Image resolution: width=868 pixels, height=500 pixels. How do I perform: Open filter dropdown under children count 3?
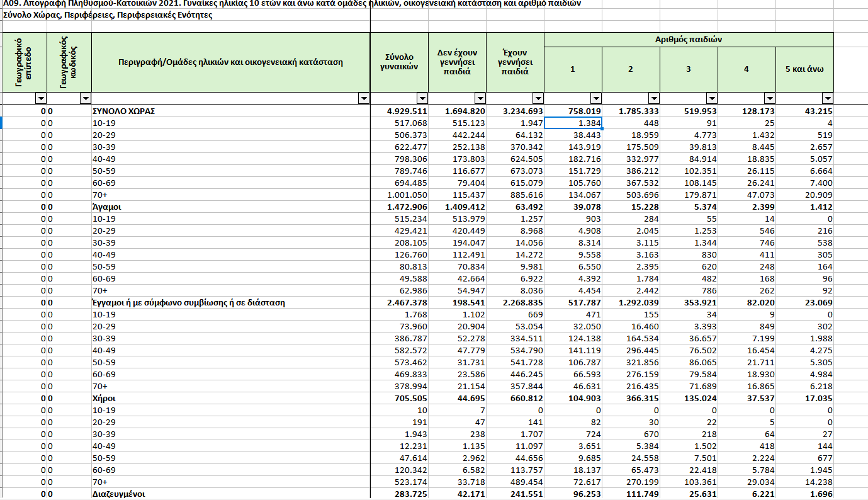click(x=711, y=99)
